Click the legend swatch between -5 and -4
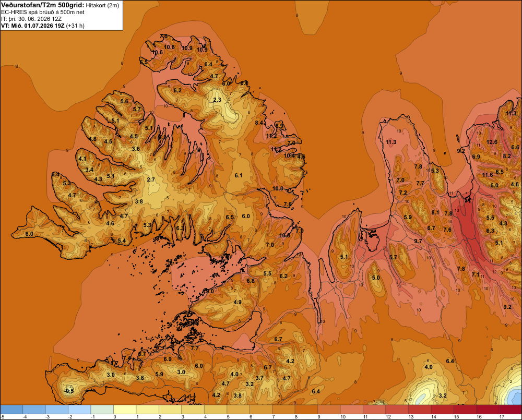Viewport: 522px width, 420px height. click(x=12, y=410)
